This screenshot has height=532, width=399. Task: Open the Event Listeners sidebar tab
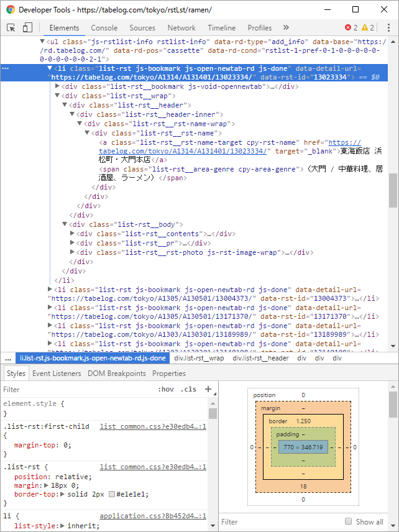click(57, 374)
